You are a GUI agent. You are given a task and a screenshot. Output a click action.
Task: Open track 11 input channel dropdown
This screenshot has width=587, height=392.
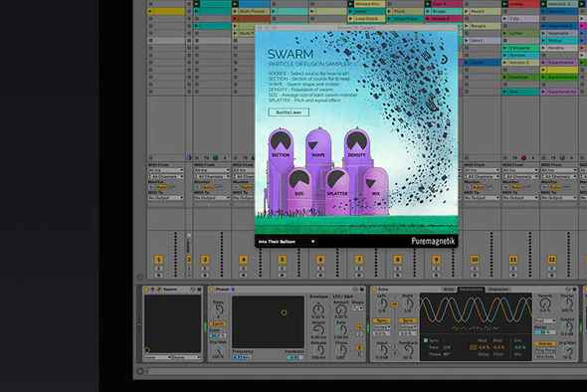[x=520, y=176]
